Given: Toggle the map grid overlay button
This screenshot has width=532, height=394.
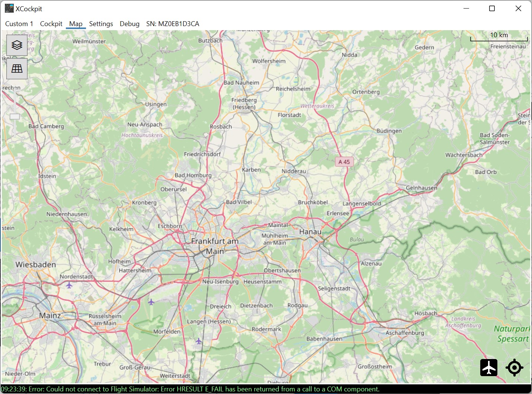Looking at the screenshot, I should [17, 69].
